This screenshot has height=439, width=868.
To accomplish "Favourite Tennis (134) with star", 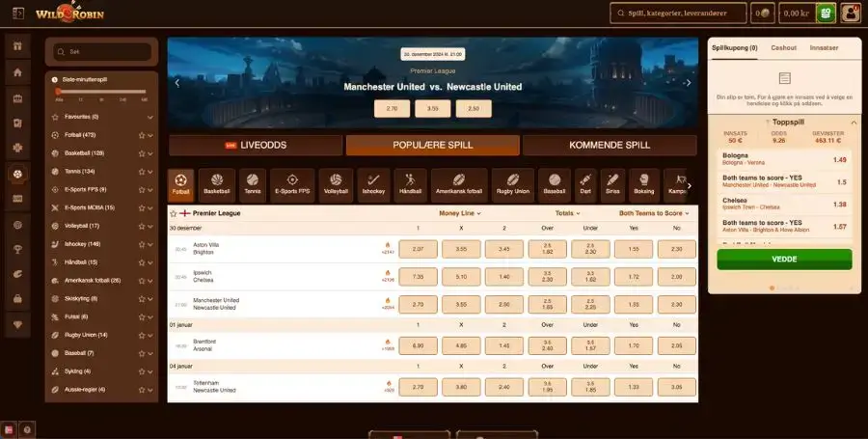I will click(142, 172).
